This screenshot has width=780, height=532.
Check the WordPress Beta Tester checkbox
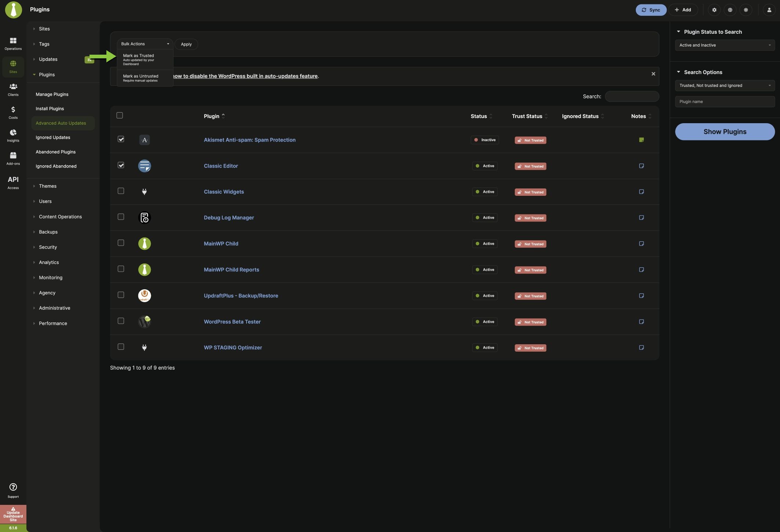click(x=121, y=321)
